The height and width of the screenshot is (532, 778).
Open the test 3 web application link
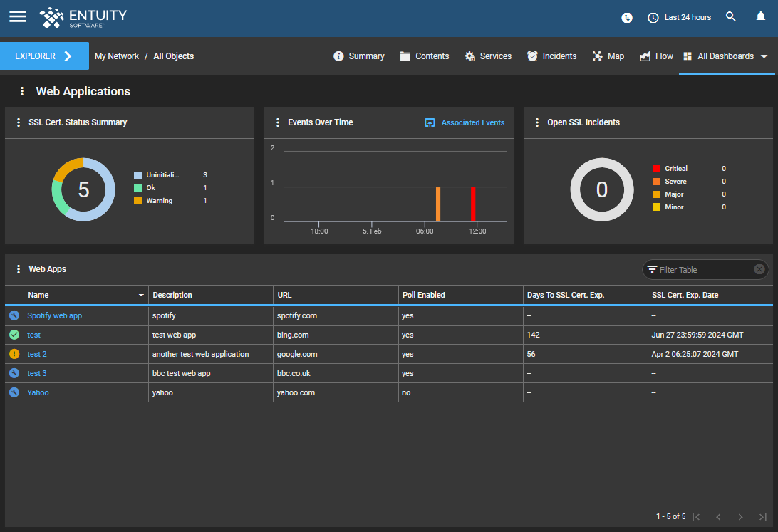point(36,373)
